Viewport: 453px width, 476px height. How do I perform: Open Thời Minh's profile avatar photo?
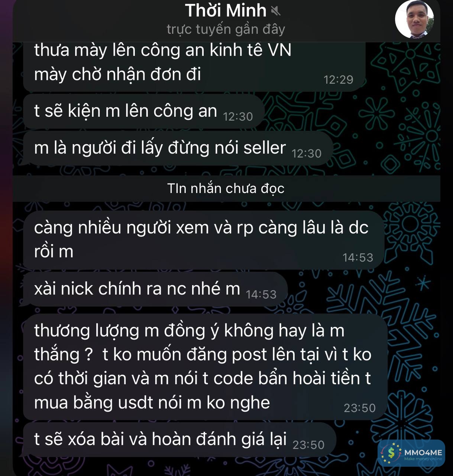coord(414,19)
